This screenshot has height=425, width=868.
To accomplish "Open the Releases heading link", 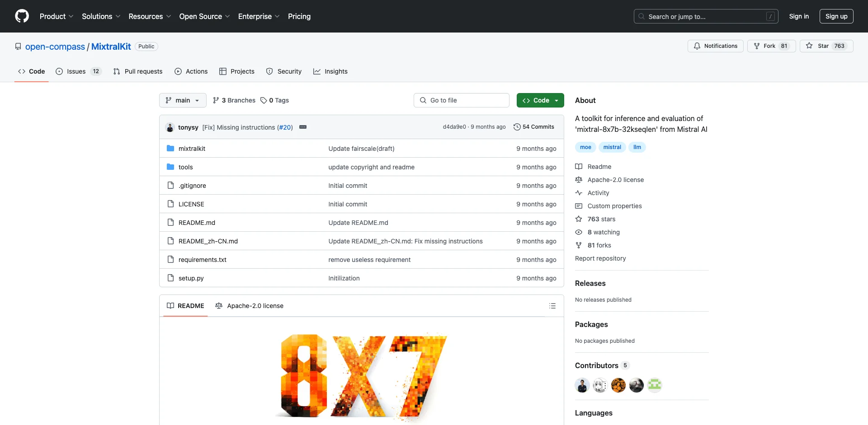I will [x=590, y=283].
